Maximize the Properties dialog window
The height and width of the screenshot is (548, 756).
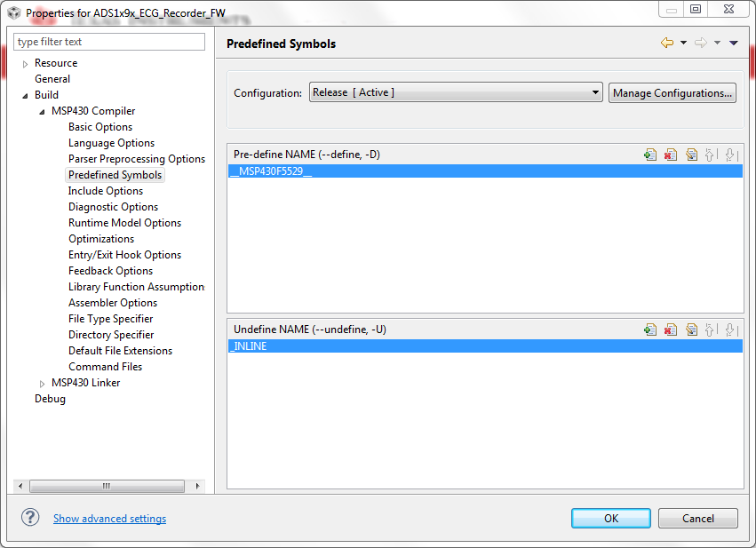point(696,9)
